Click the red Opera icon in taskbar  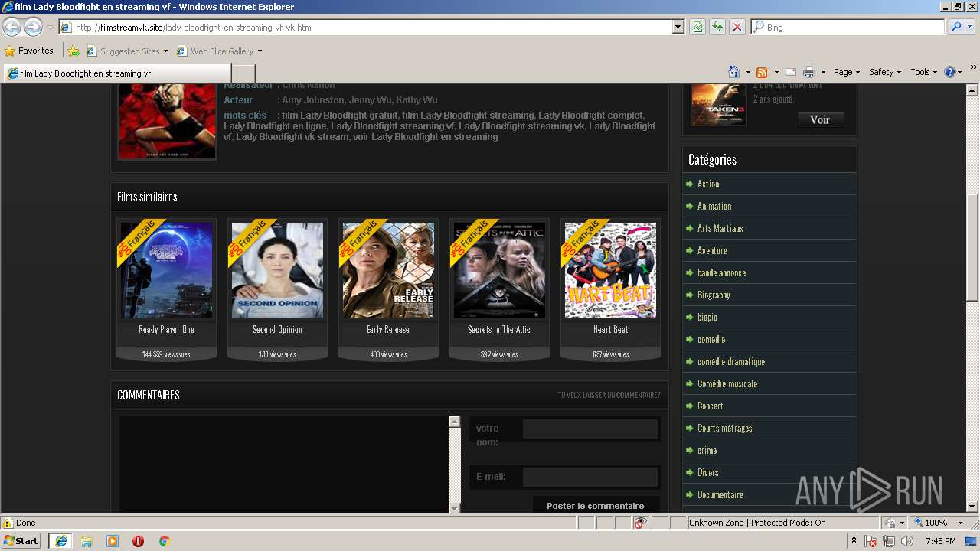138,541
